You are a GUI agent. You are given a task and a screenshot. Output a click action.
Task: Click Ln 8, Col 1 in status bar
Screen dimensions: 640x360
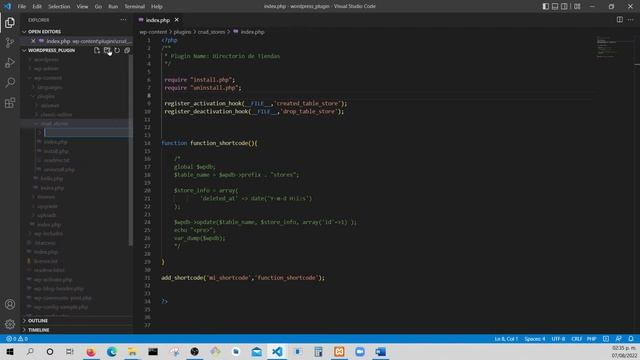click(x=506, y=339)
